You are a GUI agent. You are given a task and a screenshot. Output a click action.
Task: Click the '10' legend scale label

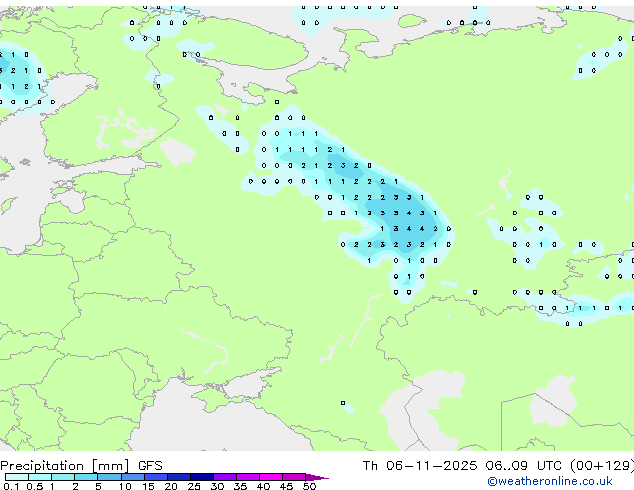tap(125, 486)
